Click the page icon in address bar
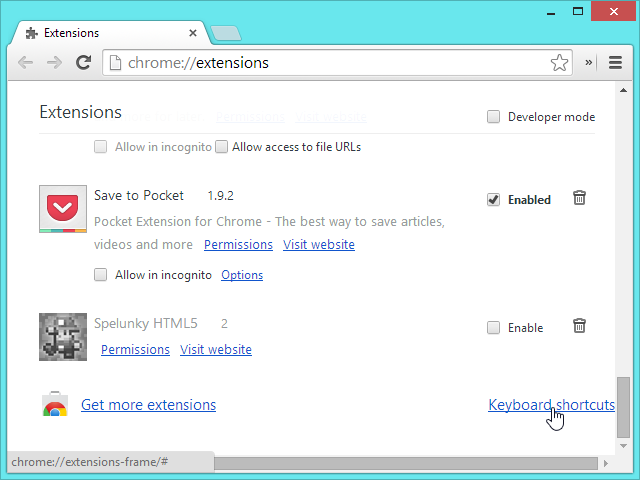 [x=116, y=63]
